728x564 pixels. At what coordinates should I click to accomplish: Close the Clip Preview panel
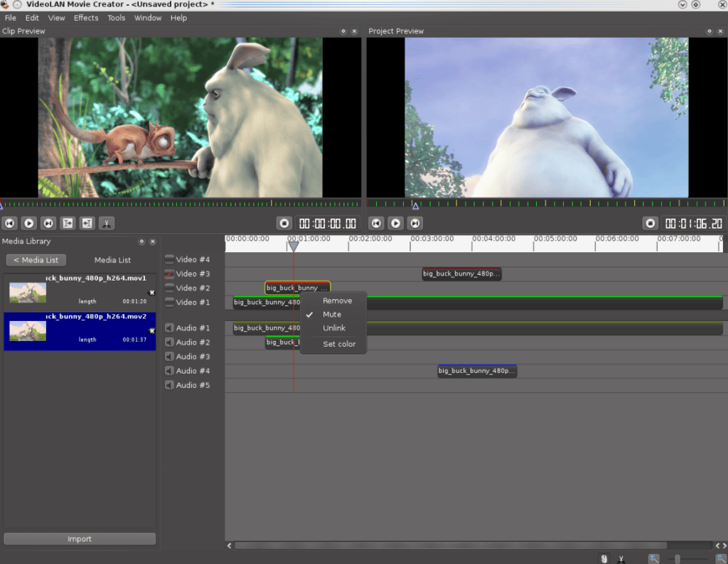click(x=354, y=31)
